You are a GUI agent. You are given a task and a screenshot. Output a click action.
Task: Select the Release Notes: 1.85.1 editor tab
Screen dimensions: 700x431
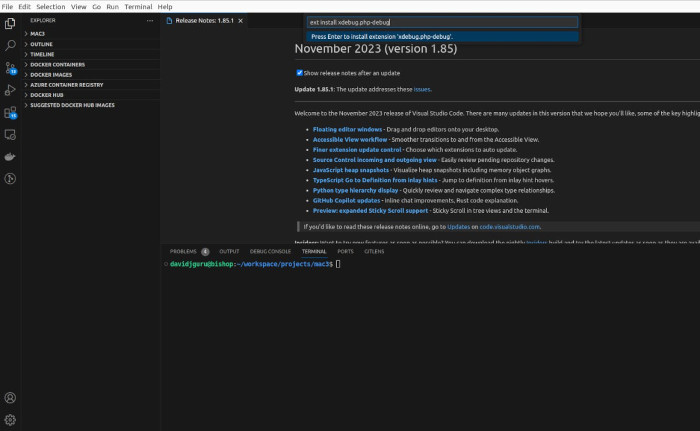204,21
